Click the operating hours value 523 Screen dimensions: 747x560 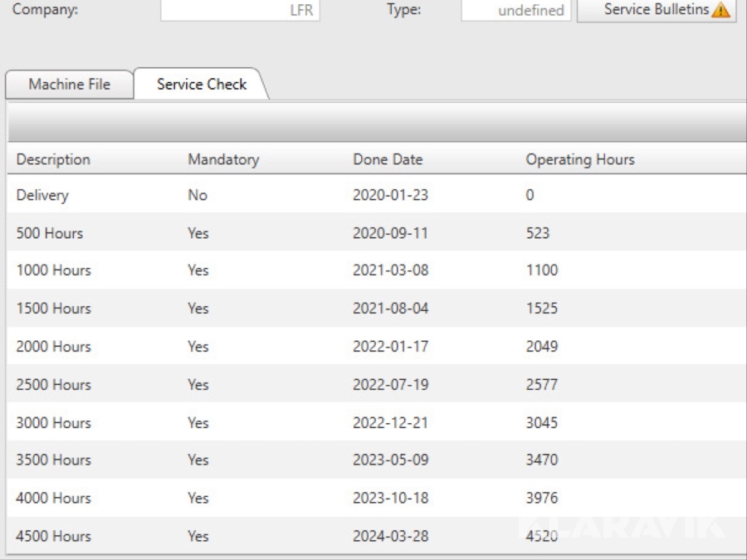pyautogui.click(x=538, y=233)
